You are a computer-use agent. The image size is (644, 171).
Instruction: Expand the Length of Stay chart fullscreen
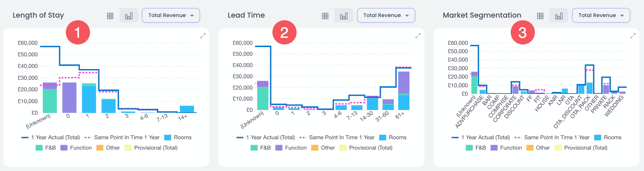tap(203, 36)
